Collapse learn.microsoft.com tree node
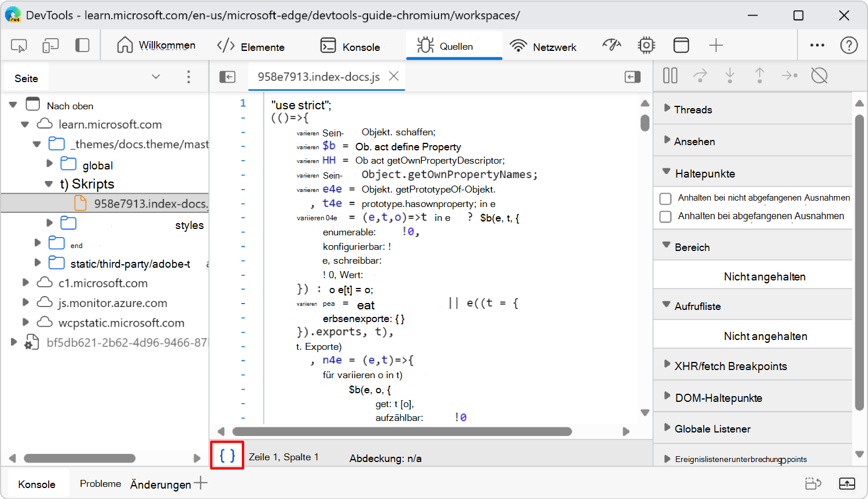The width and height of the screenshot is (868, 499). point(25,124)
